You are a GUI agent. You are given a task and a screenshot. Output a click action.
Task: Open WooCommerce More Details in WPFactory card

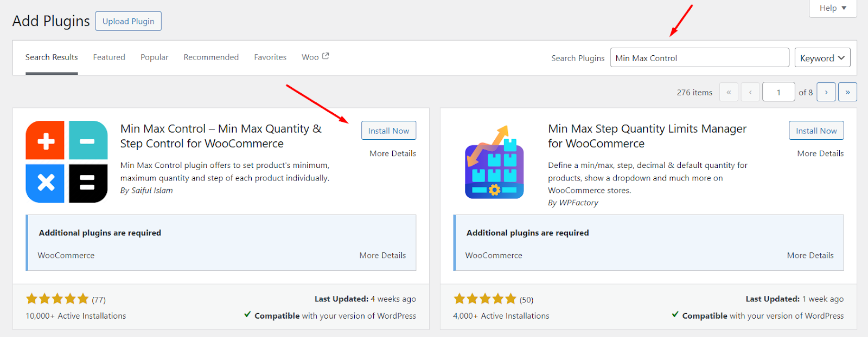point(810,255)
